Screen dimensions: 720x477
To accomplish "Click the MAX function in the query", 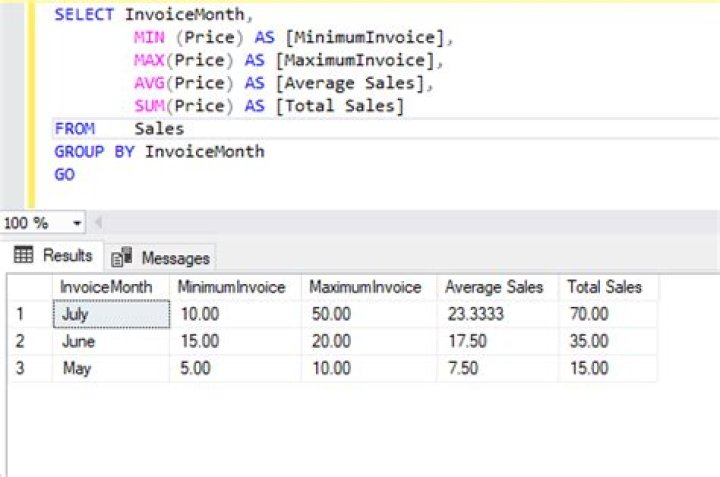I will pyautogui.click(x=149, y=60).
